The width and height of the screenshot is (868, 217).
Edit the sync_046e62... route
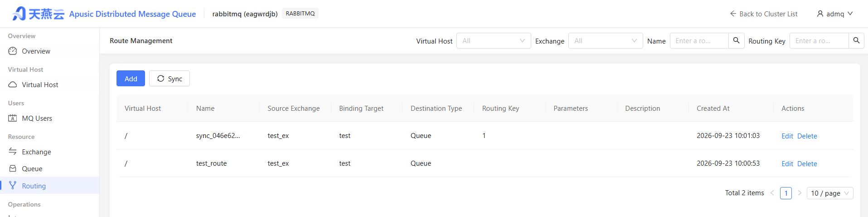coord(787,136)
